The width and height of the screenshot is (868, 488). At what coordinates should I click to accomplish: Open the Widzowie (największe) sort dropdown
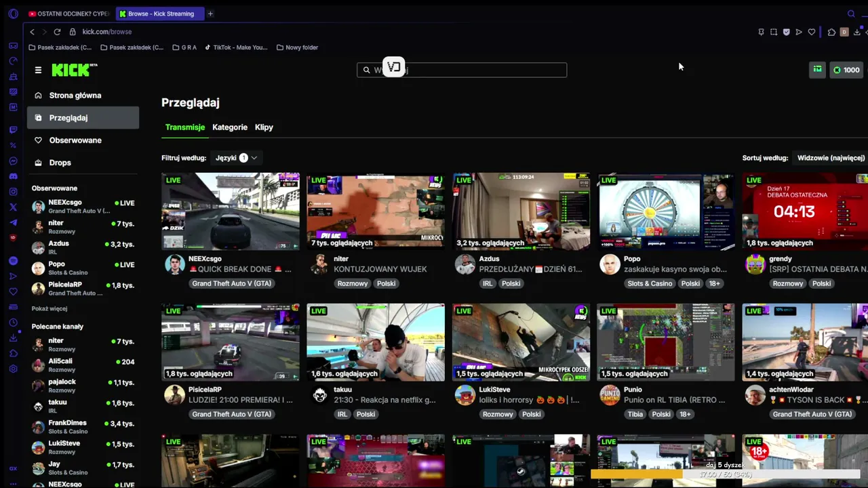pos(831,158)
